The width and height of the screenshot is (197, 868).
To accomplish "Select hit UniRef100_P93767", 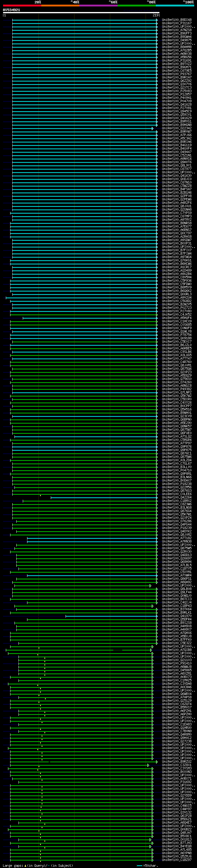I will [x=176, y=74].
